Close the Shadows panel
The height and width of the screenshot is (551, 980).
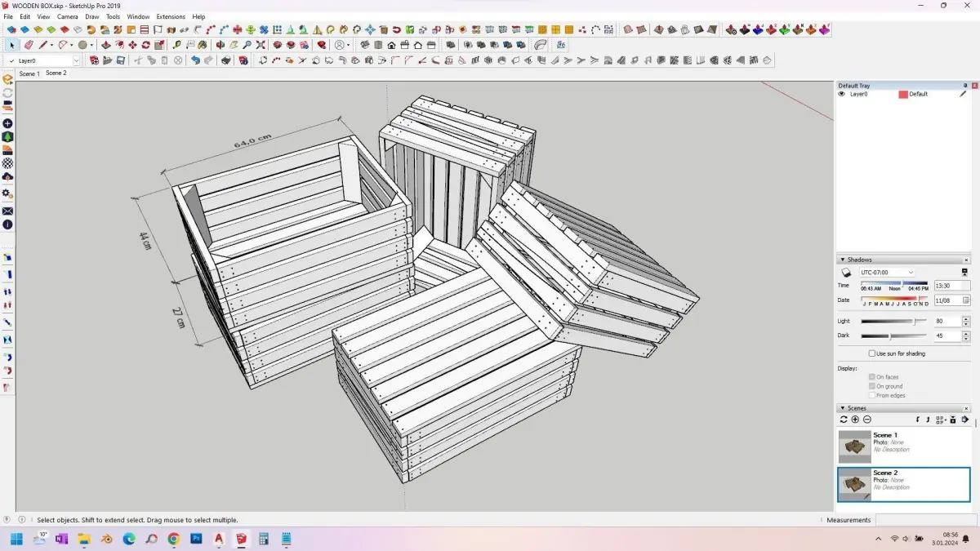pyautogui.click(x=966, y=260)
